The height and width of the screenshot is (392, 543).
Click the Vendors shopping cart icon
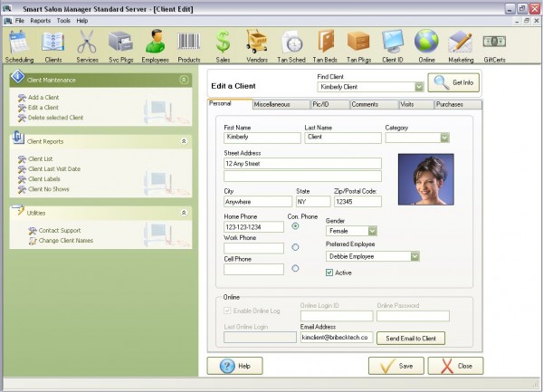(257, 42)
